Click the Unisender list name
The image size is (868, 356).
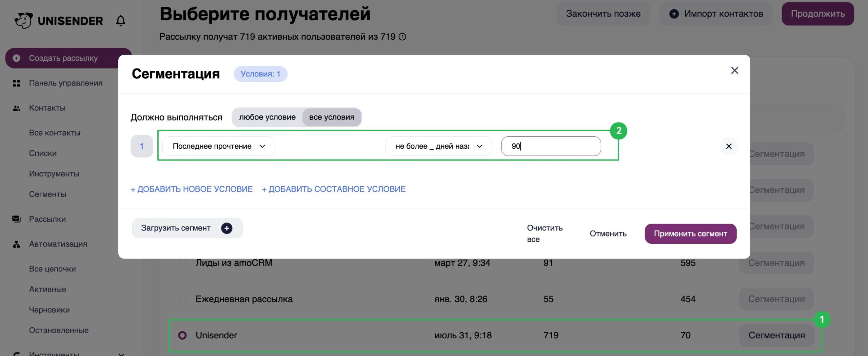[x=216, y=335]
